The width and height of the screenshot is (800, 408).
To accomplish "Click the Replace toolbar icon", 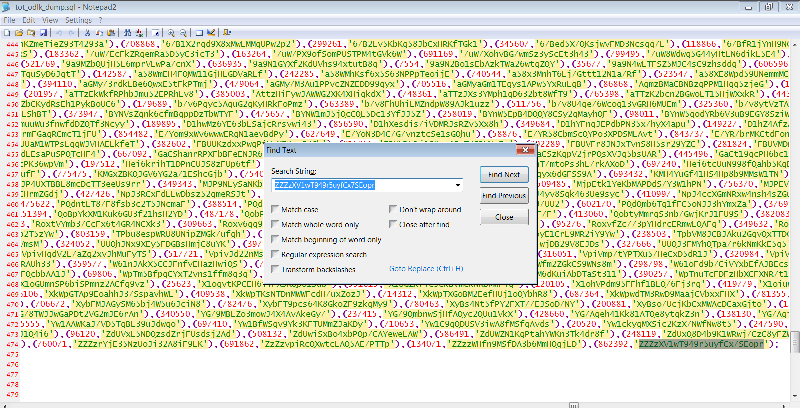I will click(x=140, y=33).
